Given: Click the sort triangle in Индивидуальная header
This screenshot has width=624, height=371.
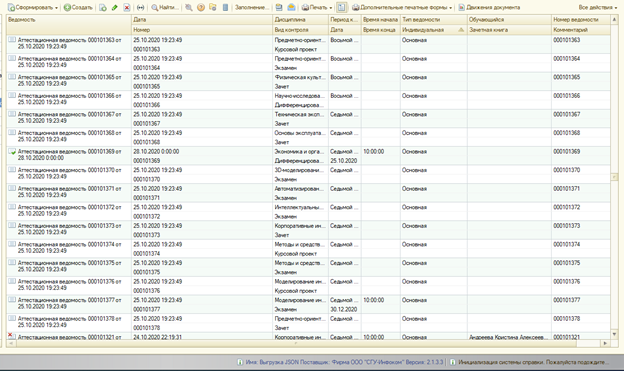Looking at the screenshot, I should 461,30.
